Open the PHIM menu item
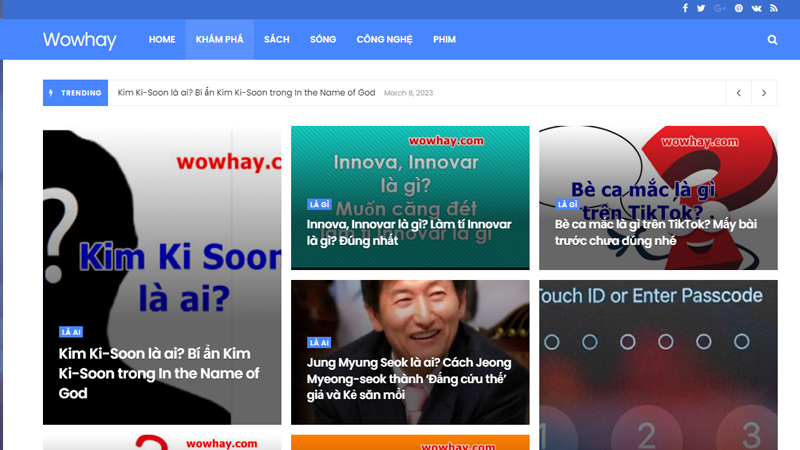 tap(444, 40)
